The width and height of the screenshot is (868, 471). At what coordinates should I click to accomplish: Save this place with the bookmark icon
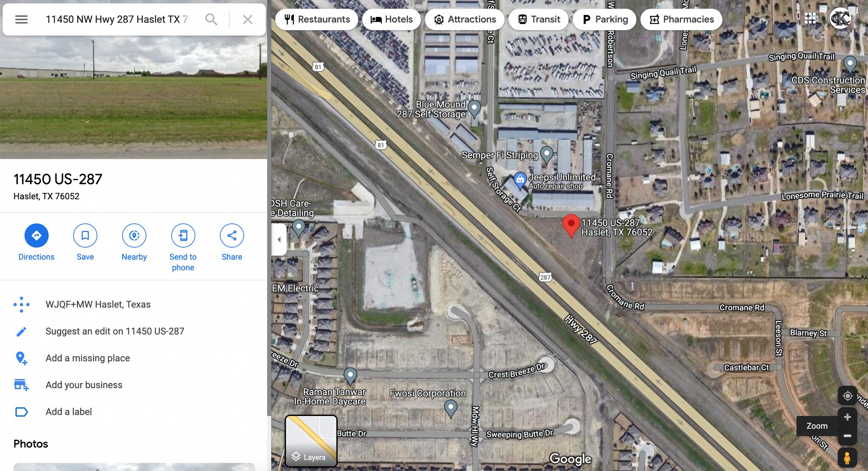(85, 235)
